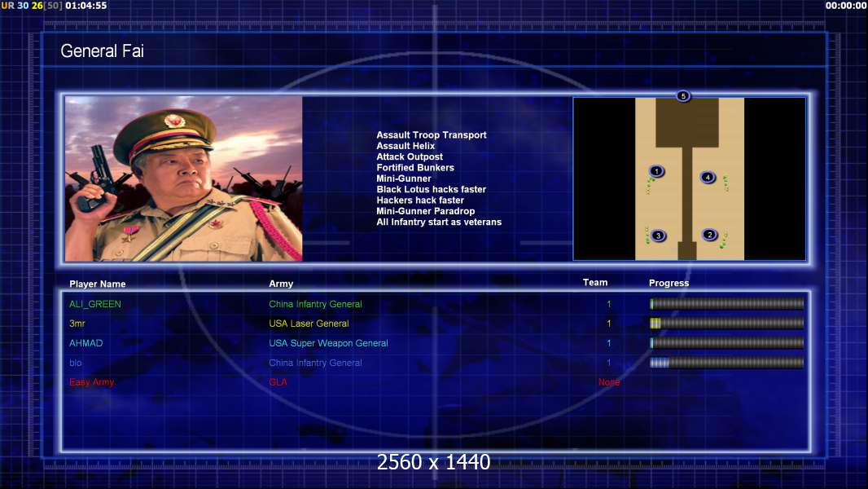This screenshot has height=489, width=868.
Task: Click team number for ALI_GREEN row
Action: point(609,304)
